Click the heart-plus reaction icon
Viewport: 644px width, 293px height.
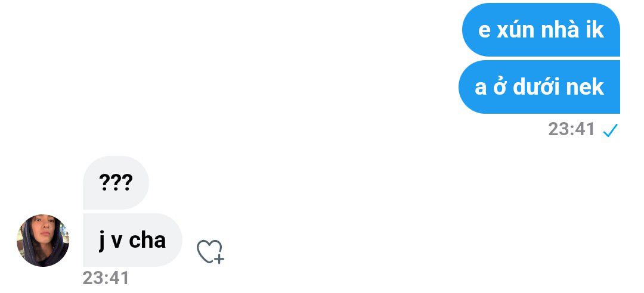(210, 252)
